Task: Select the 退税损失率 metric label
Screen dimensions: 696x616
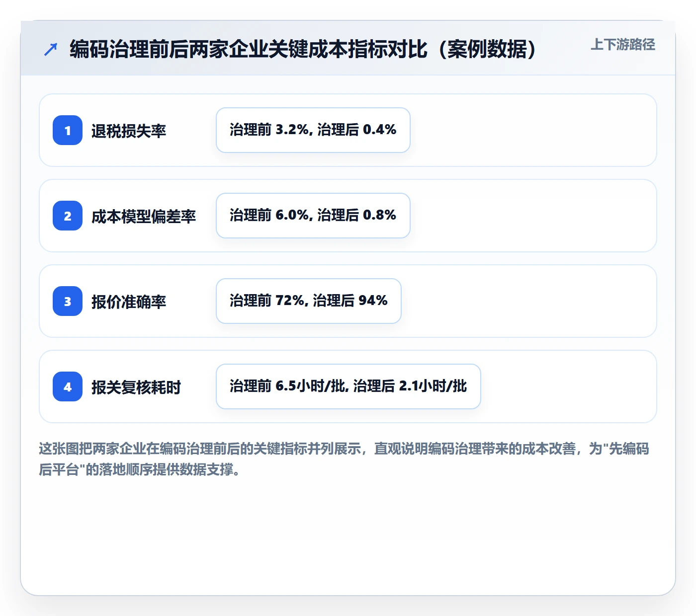Action: coord(129,131)
